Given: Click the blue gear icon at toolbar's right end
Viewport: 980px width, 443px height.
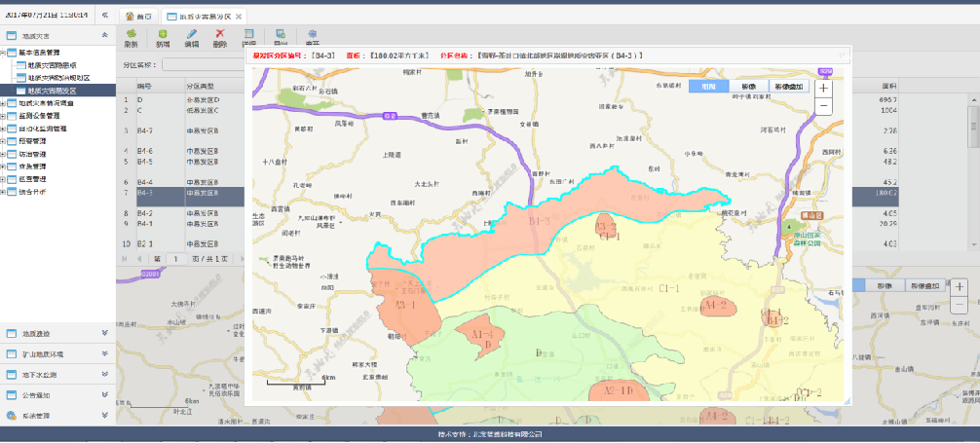Looking at the screenshot, I should 313,34.
